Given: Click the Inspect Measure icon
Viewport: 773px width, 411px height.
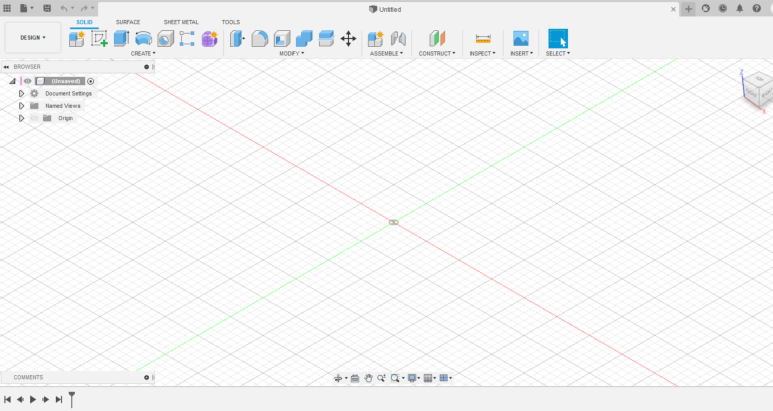Looking at the screenshot, I should point(483,39).
